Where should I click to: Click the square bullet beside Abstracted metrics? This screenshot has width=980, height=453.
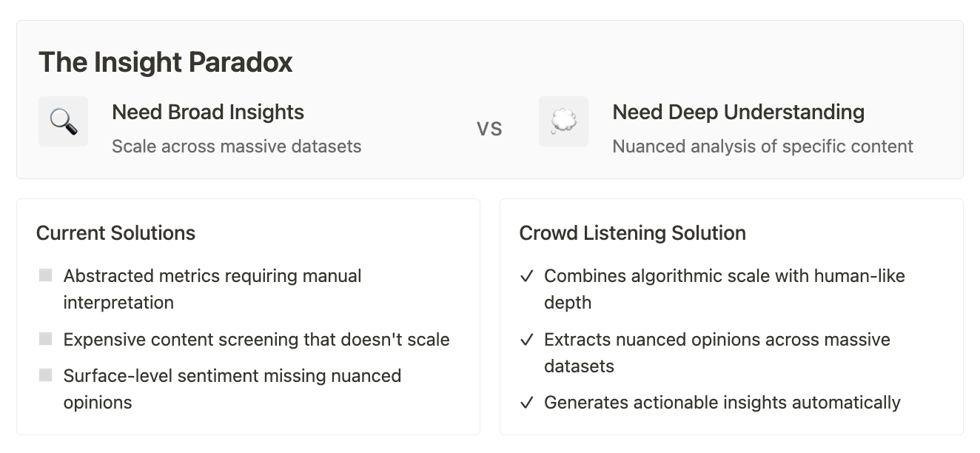(x=46, y=275)
